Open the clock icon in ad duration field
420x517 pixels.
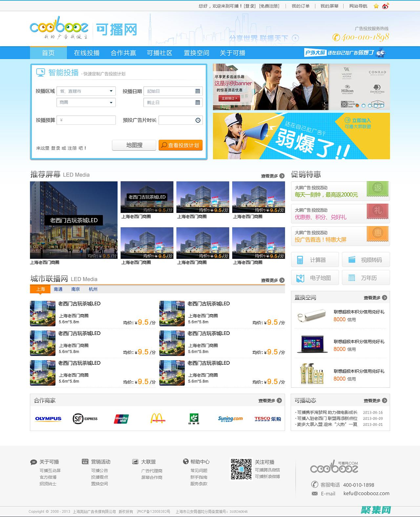(198, 120)
